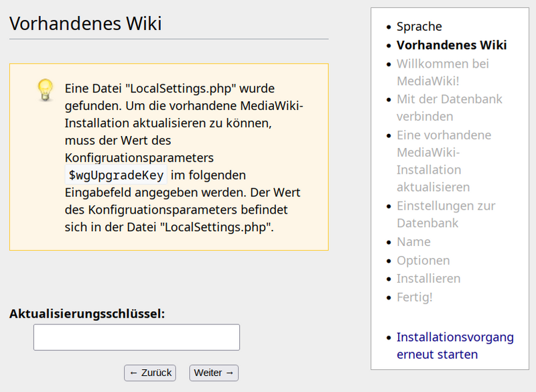536x392 pixels.
Task: Click the light bulb hint icon
Action: (45, 90)
